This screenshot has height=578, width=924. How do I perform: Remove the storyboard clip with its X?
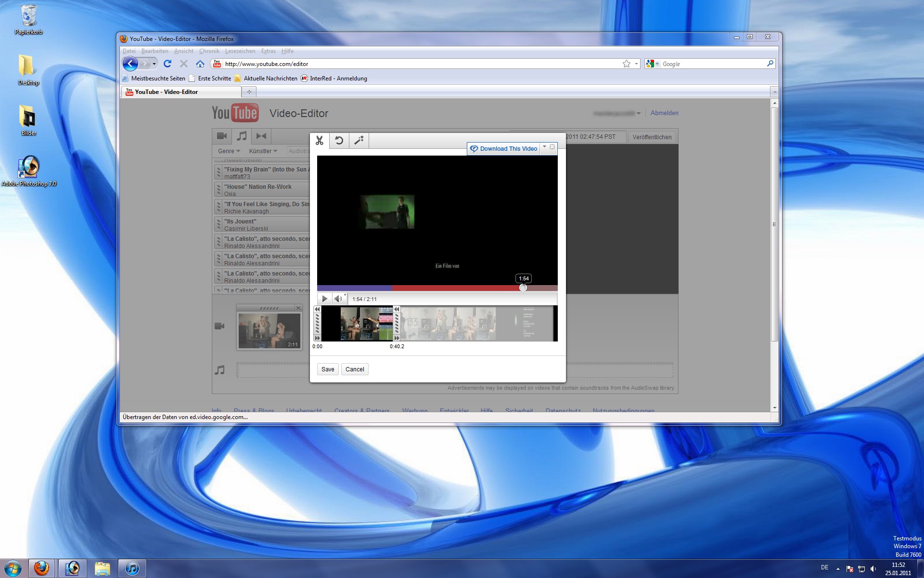coord(298,308)
